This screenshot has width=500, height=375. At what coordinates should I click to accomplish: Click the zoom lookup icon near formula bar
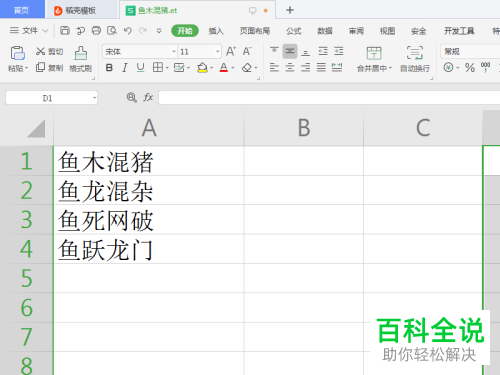point(131,97)
